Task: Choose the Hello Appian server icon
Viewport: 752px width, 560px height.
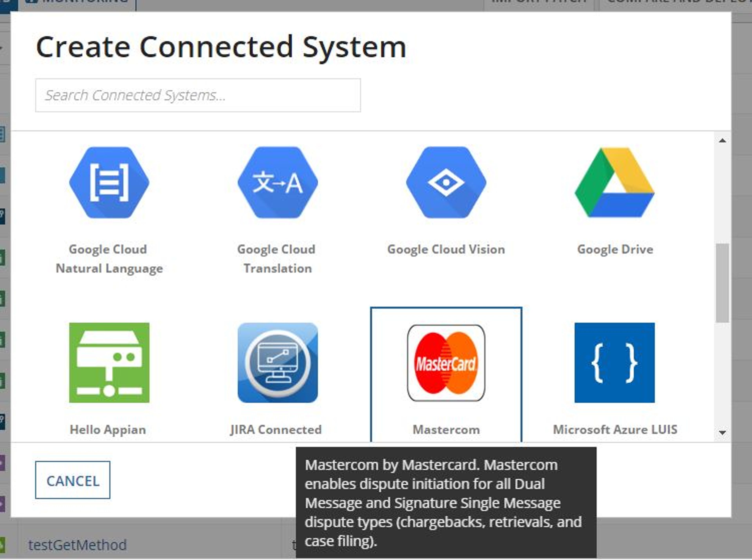Action: 109,363
